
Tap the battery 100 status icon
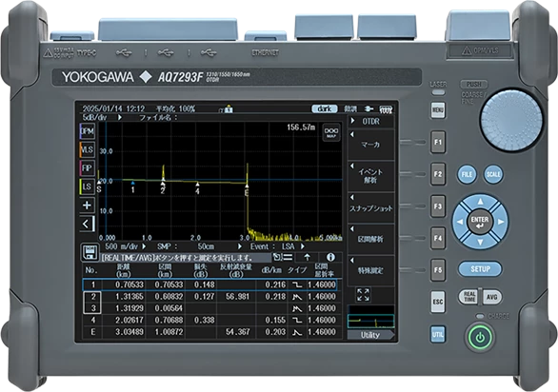[x=386, y=108]
